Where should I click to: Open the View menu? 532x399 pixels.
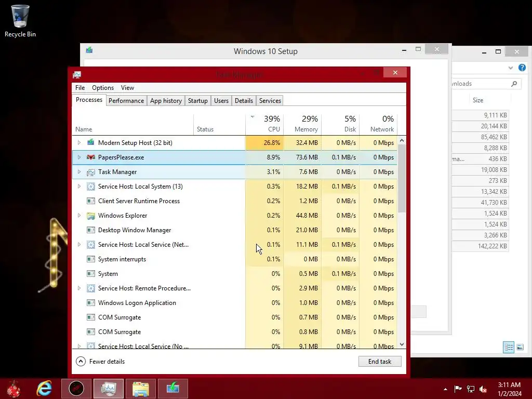127,87
